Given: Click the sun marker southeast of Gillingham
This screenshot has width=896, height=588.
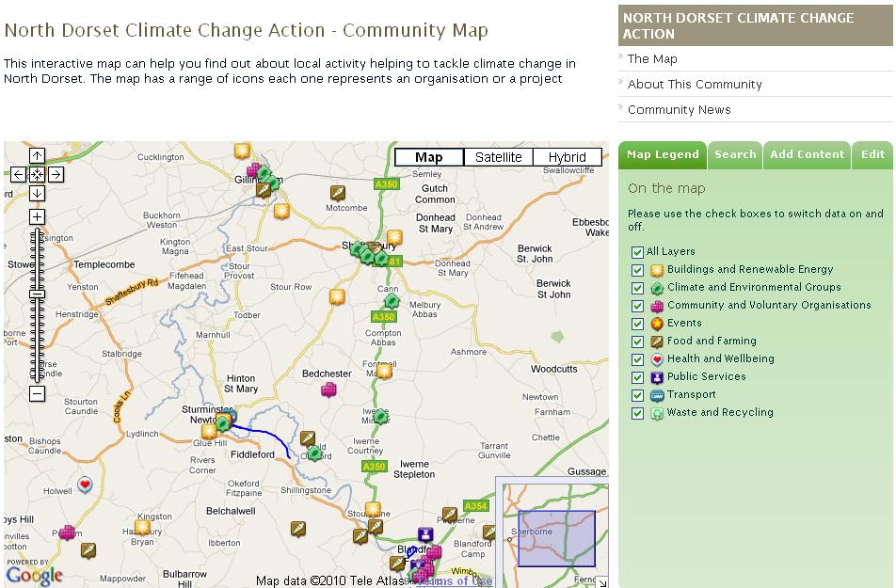Looking at the screenshot, I should click(281, 211).
